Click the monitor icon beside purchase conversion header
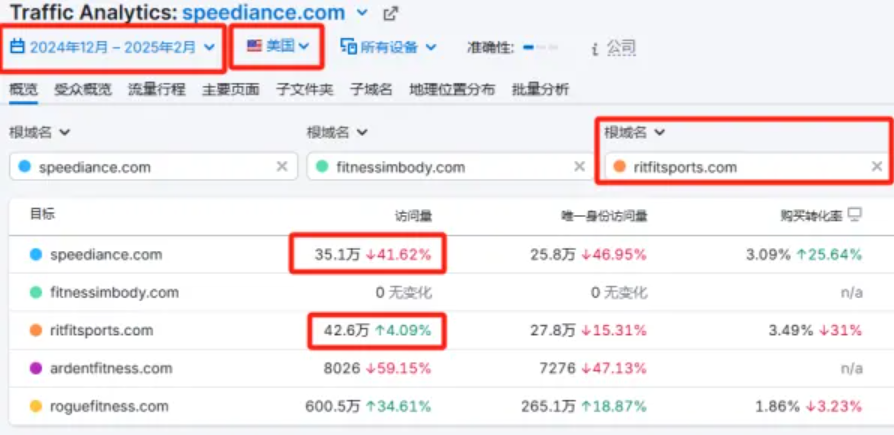This screenshot has width=894, height=435. click(854, 214)
